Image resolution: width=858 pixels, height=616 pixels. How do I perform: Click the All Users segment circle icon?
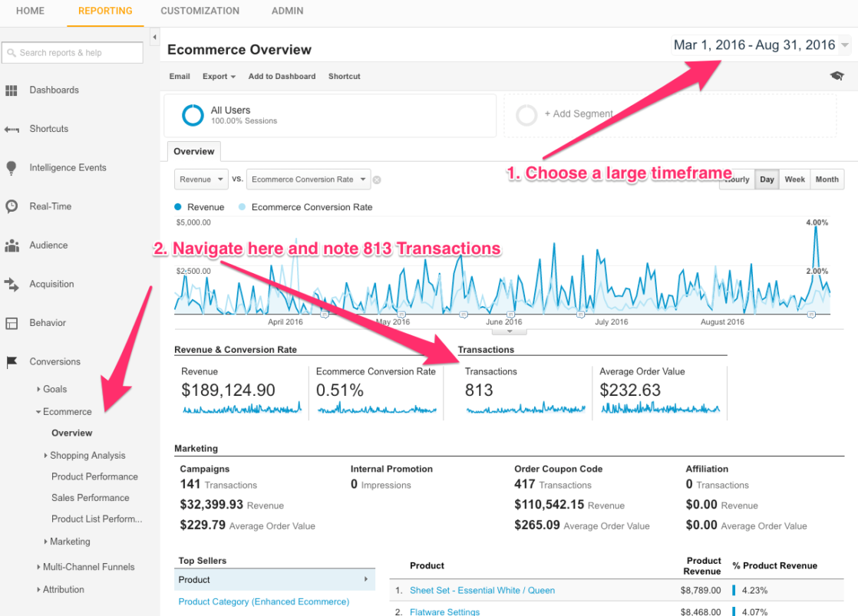193,115
